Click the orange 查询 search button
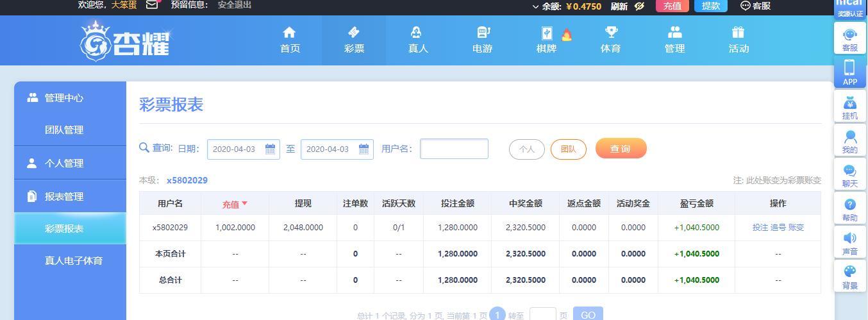This screenshot has height=320, width=868. (x=621, y=148)
